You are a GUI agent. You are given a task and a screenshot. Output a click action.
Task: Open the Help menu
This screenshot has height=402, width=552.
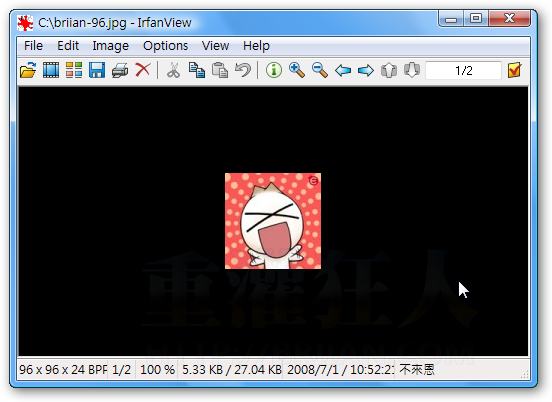pyautogui.click(x=256, y=46)
